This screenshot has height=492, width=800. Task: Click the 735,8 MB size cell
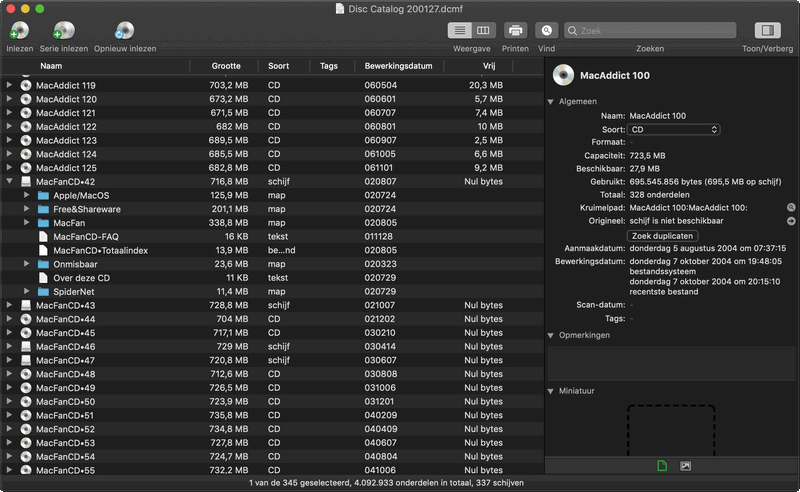(229, 415)
